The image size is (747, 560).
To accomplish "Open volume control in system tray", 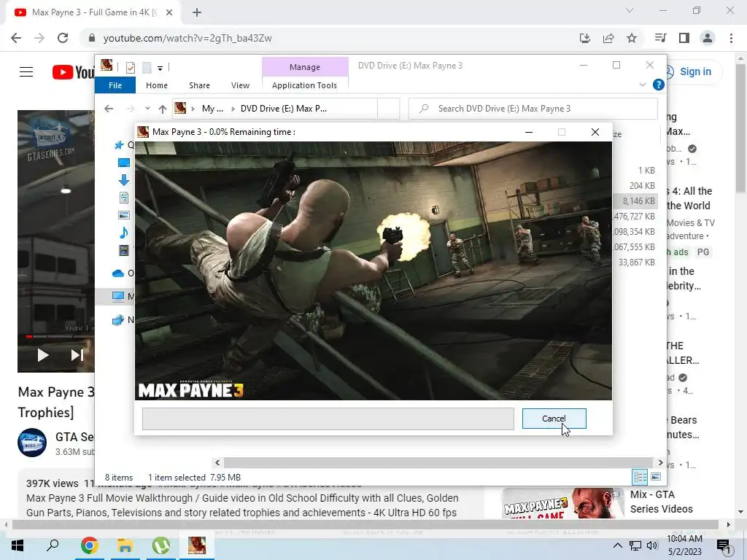I will click(x=652, y=545).
